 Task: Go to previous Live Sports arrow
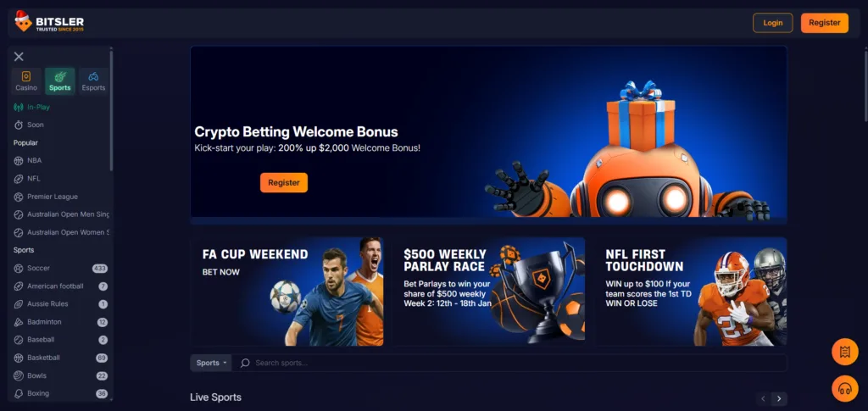pos(764,399)
